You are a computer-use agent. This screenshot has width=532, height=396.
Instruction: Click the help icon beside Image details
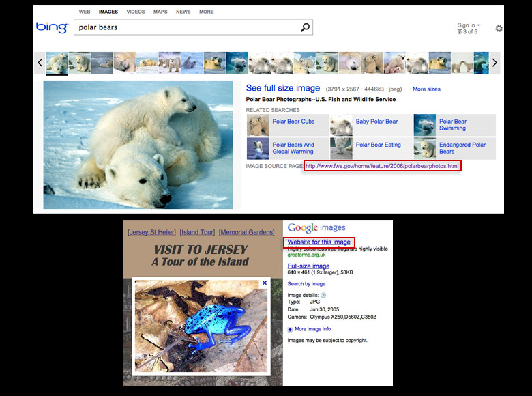323,295
